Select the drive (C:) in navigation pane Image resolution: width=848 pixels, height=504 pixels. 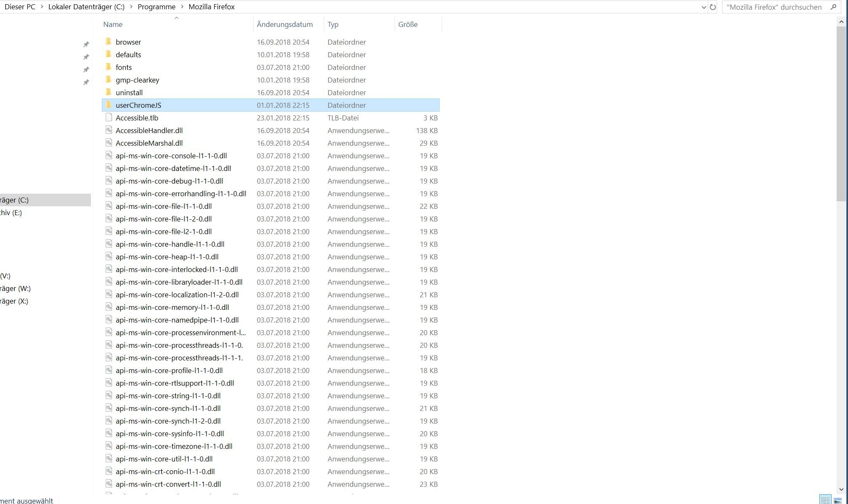[x=15, y=200]
